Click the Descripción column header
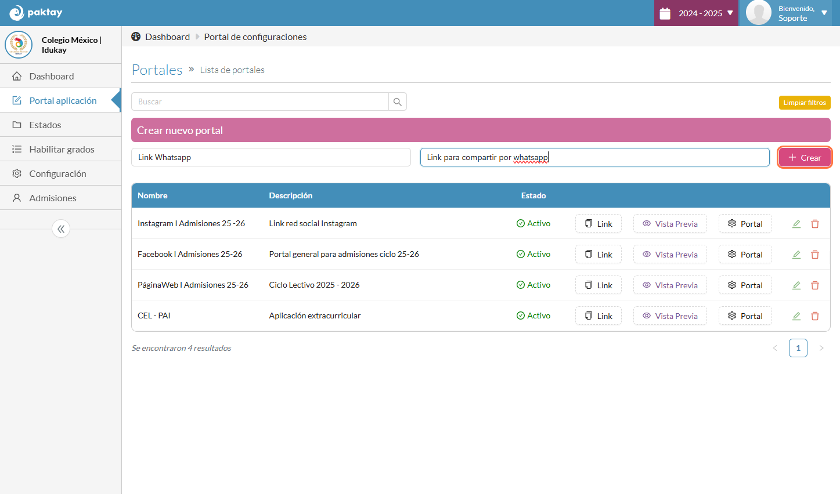 (x=291, y=195)
